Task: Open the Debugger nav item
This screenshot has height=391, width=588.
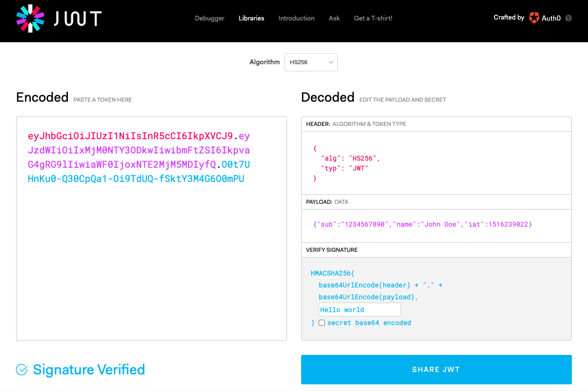Action: coord(209,18)
